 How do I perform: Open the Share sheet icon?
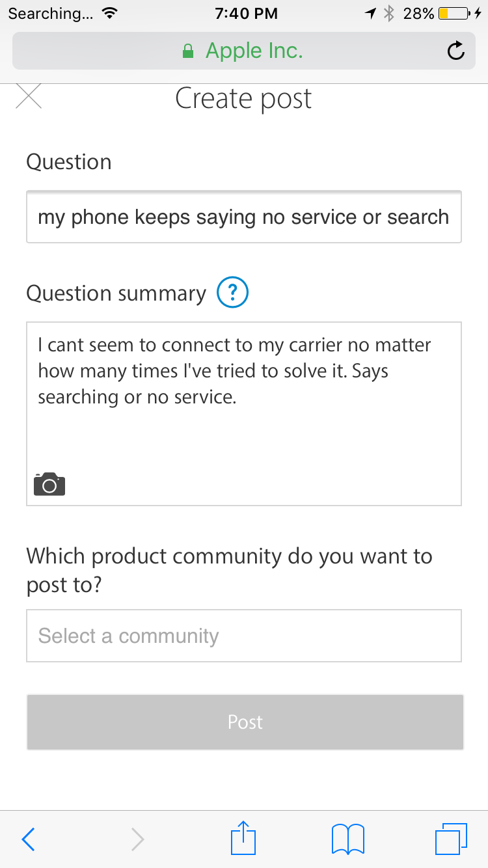point(245,837)
